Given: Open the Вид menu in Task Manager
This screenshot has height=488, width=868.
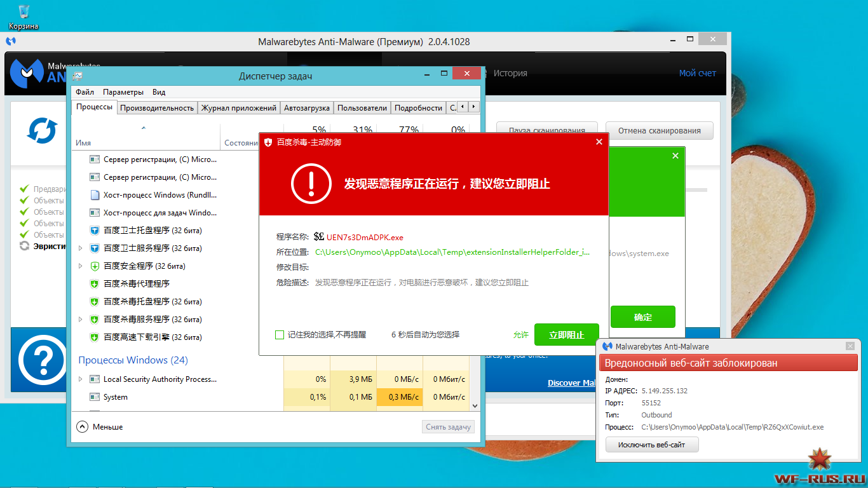Looking at the screenshot, I should tap(159, 92).
